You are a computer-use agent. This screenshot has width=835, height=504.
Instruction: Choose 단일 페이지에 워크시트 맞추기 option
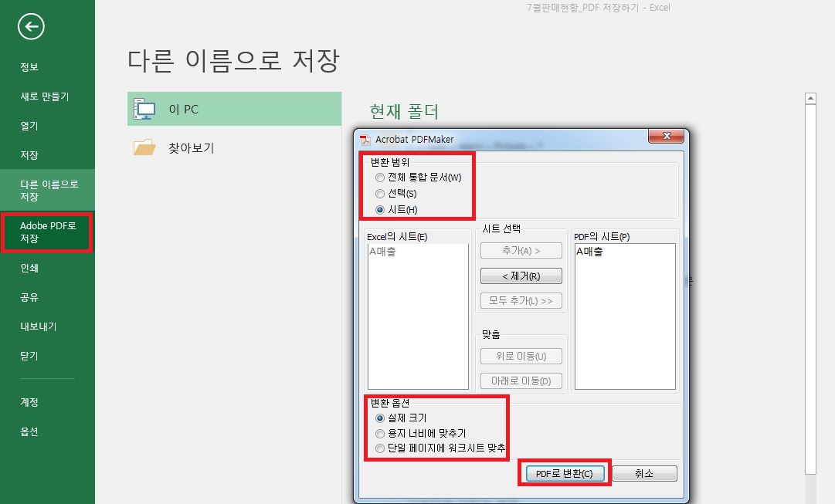[380, 448]
